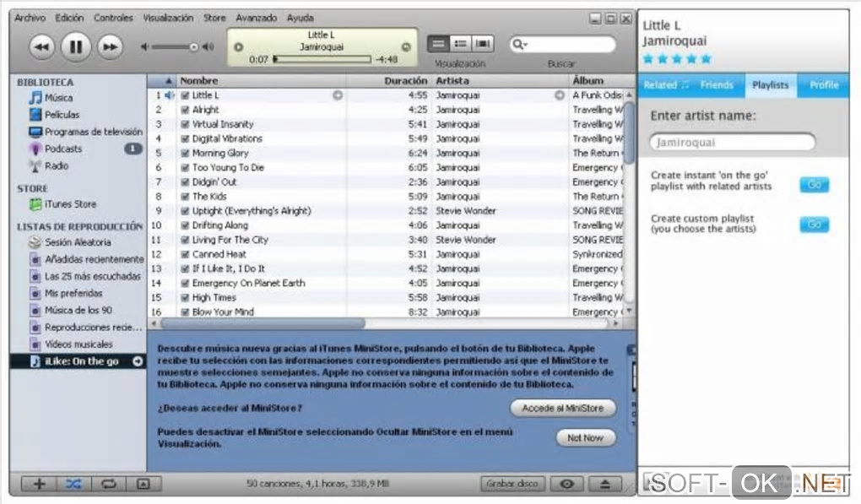Open the Archivo menu
This screenshot has width=861, height=504.
pyautogui.click(x=30, y=18)
